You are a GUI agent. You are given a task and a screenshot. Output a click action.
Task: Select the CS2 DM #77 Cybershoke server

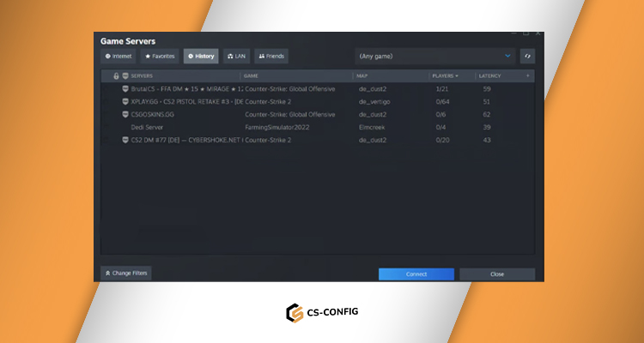pos(318,140)
